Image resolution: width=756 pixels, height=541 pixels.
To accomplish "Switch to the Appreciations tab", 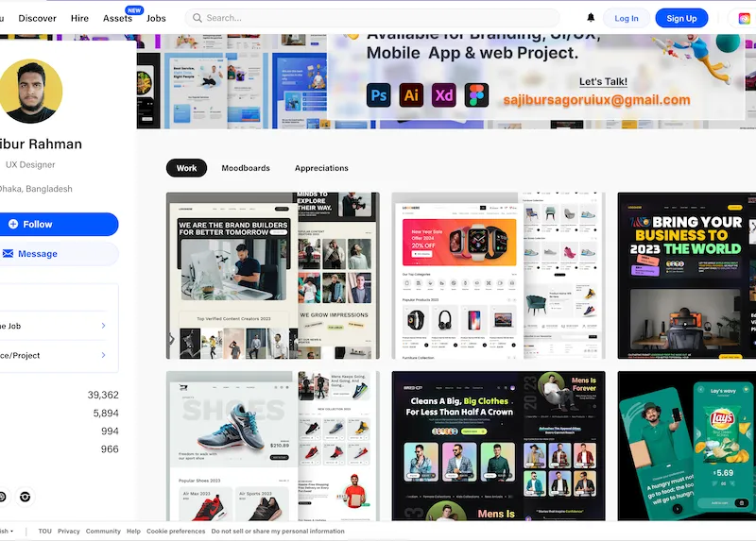I will click(x=321, y=168).
